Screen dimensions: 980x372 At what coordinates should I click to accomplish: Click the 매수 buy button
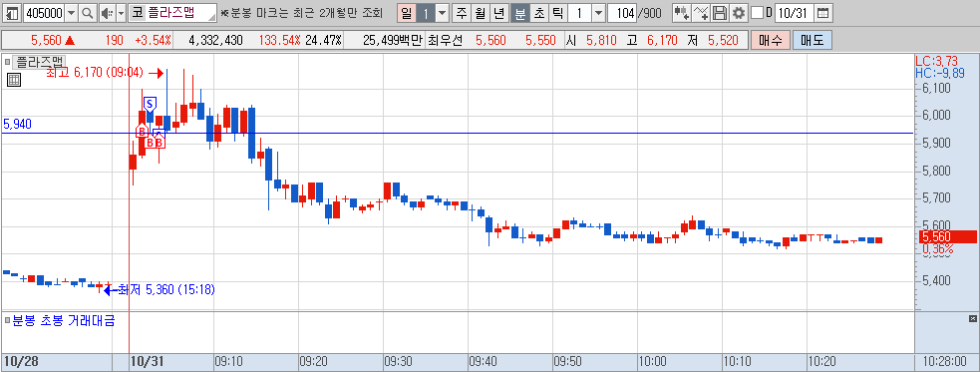click(771, 41)
